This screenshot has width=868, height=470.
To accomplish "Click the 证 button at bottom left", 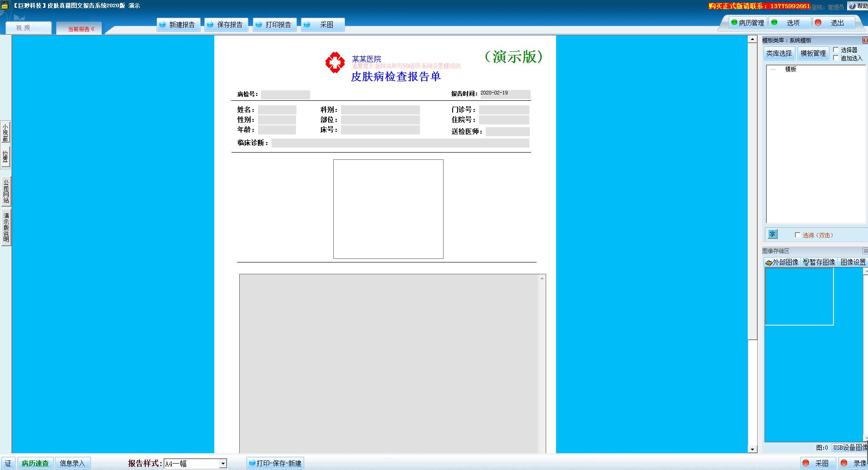I will pyautogui.click(x=8, y=463).
